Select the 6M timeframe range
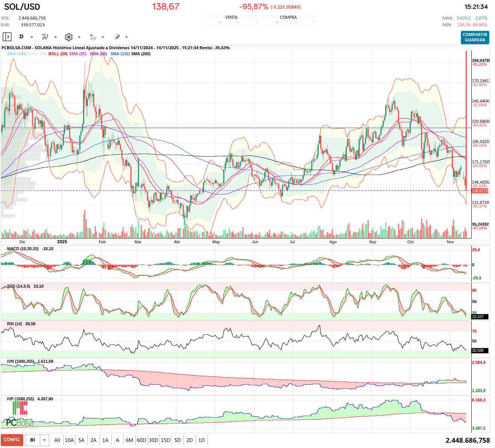Screen dimensions: 495x448 tap(130, 440)
